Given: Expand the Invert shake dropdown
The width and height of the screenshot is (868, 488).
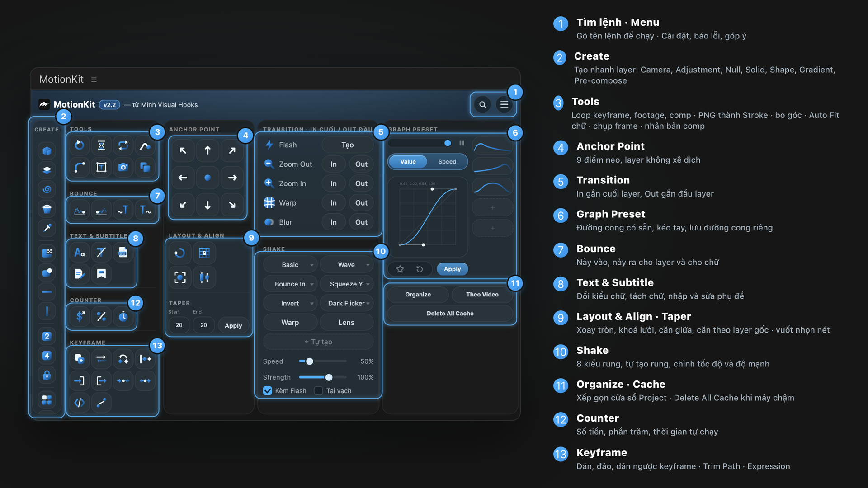Looking at the screenshot, I should [290, 304].
